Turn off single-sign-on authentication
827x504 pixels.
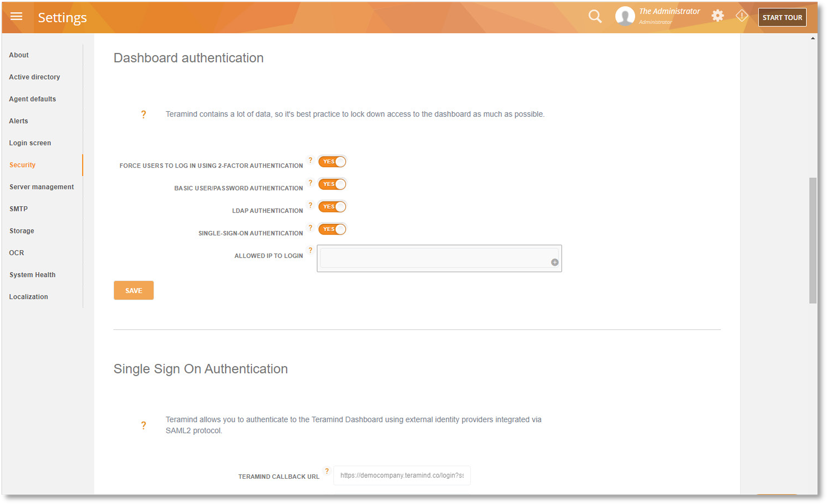[x=332, y=229]
